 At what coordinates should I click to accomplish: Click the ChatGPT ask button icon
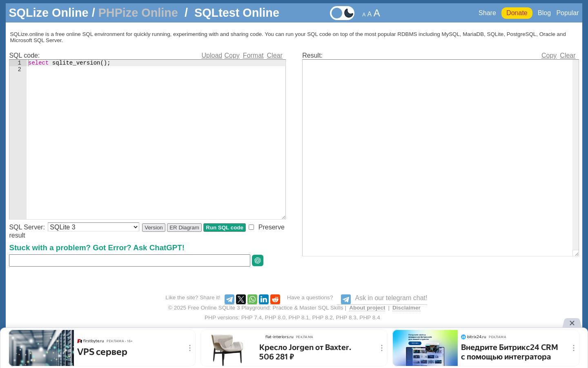(258, 260)
